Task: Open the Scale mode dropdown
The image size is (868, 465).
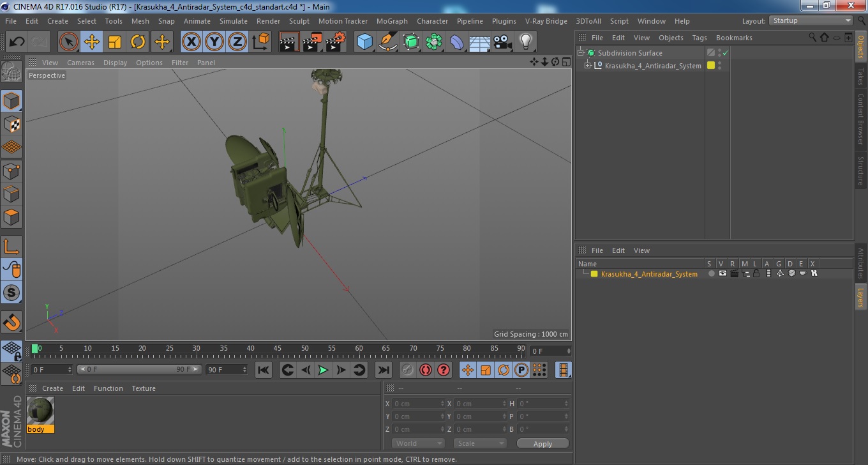Action: [x=480, y=443]
